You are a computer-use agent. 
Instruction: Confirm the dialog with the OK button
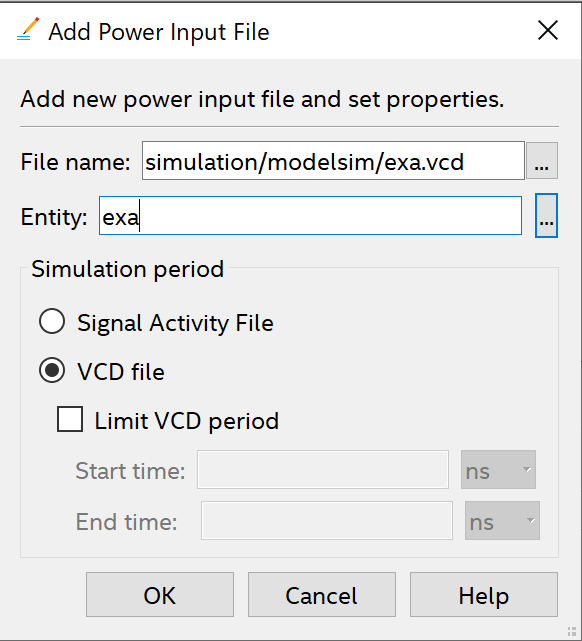160,594
